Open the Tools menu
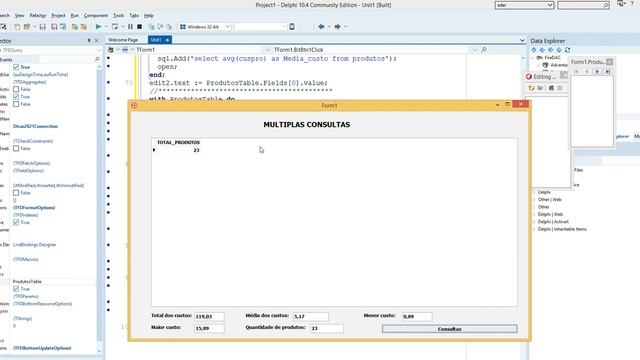 click(x=118, y=16)
